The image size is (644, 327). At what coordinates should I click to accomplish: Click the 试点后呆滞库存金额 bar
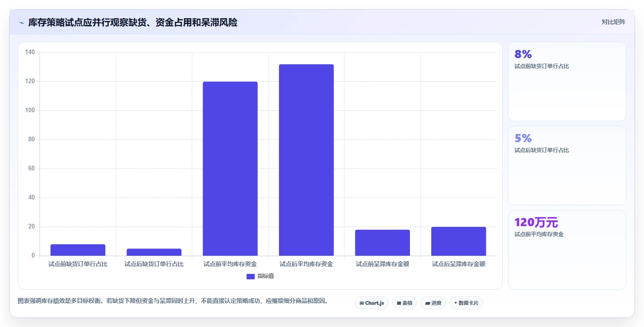[459, 241]
